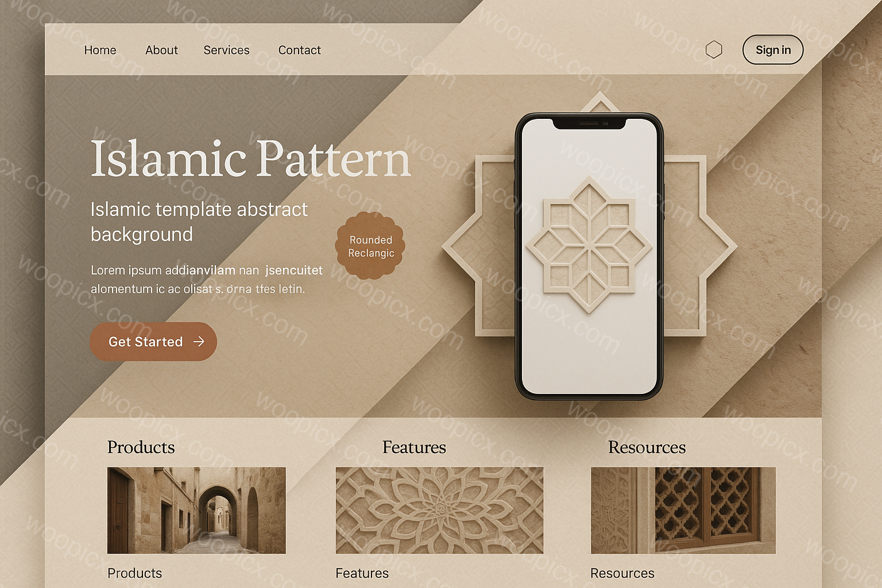882x588 pixels.
Task: Click the Sign in button
Action: click(773, 50)
